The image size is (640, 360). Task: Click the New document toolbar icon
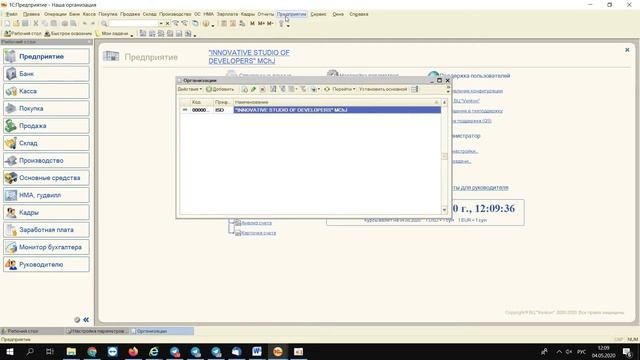click(7, 24)
